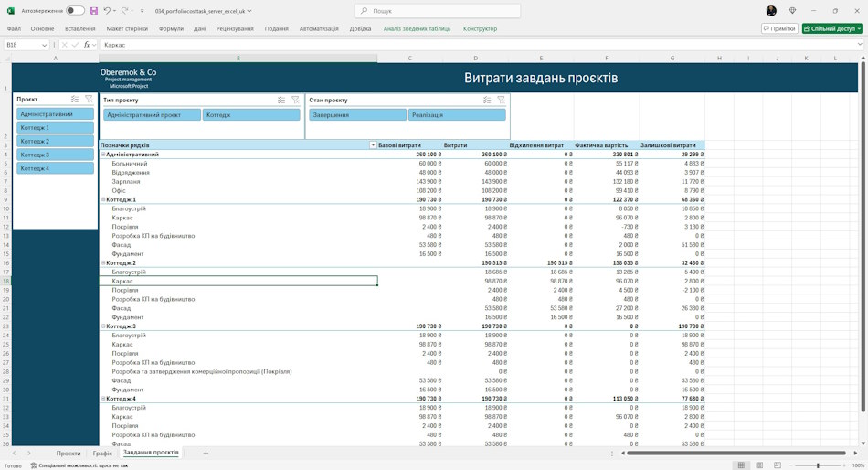Open the Конструктор ribbon tab

(x=480, y=28)
